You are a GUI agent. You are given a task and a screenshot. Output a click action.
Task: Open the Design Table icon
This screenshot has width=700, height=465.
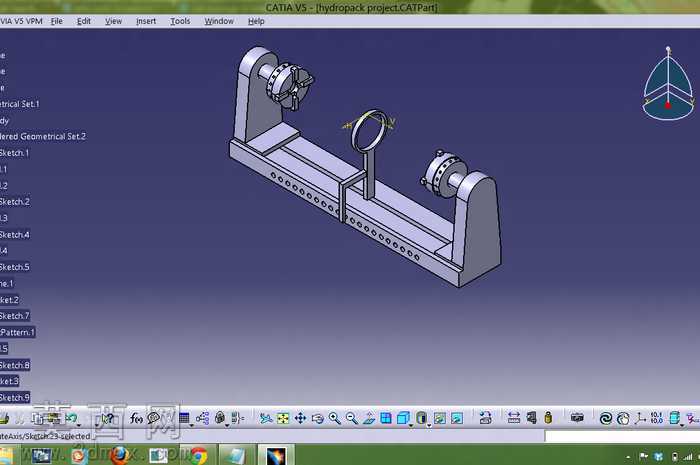tap(184, 418)
